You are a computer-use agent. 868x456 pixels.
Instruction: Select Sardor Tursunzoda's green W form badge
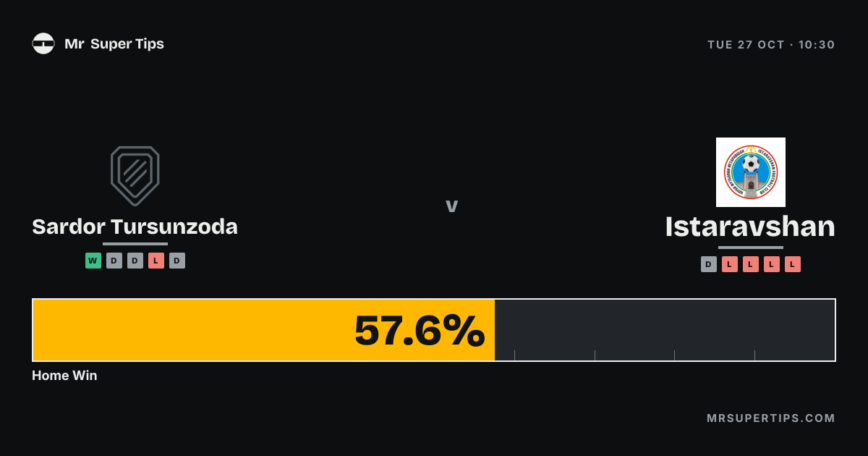(93, 261)
